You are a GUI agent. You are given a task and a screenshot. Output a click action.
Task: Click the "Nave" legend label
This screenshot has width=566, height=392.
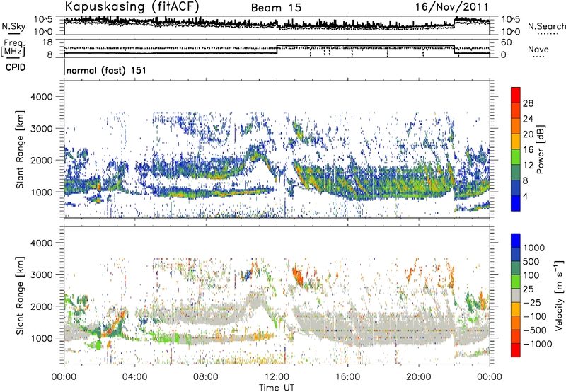tap(538, 49)
